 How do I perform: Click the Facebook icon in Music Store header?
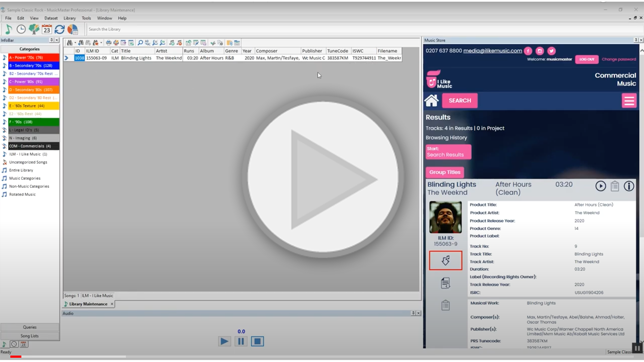click(x=528, y=51)
